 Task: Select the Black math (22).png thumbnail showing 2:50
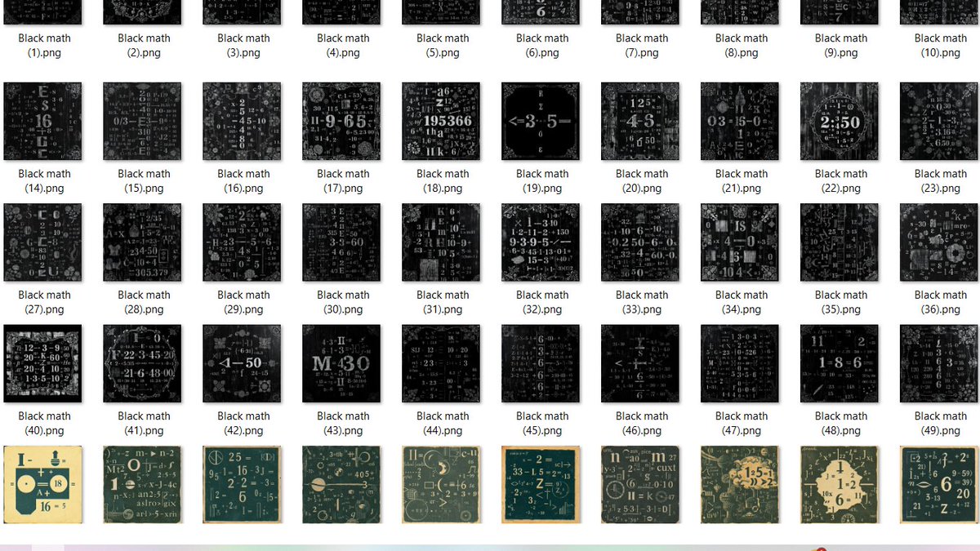click(x=840, y=121)
